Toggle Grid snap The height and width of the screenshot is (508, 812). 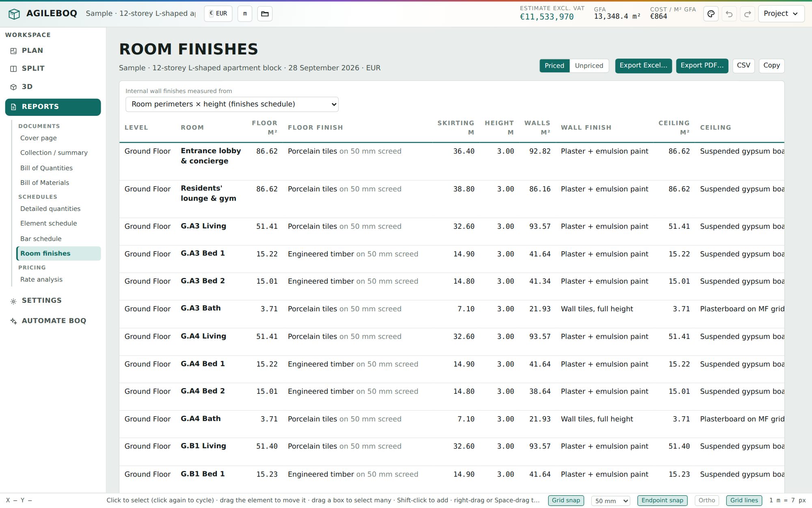(566, 500)
